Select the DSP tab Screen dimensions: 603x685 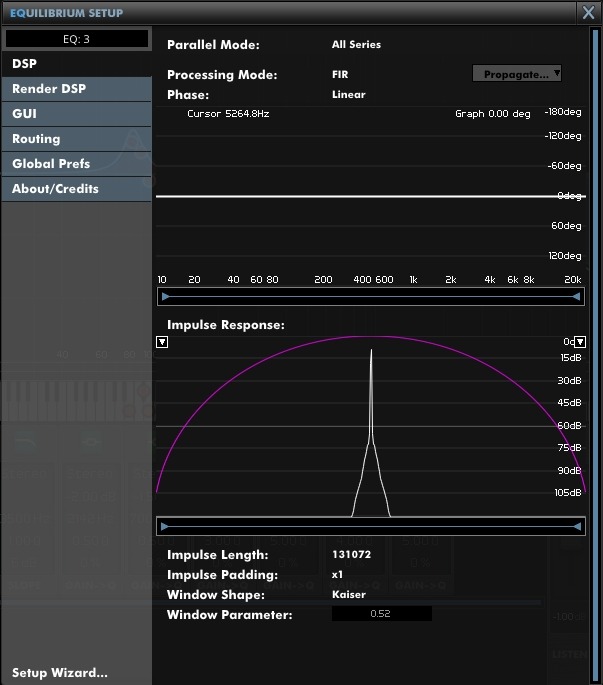(x=76, y=64)
